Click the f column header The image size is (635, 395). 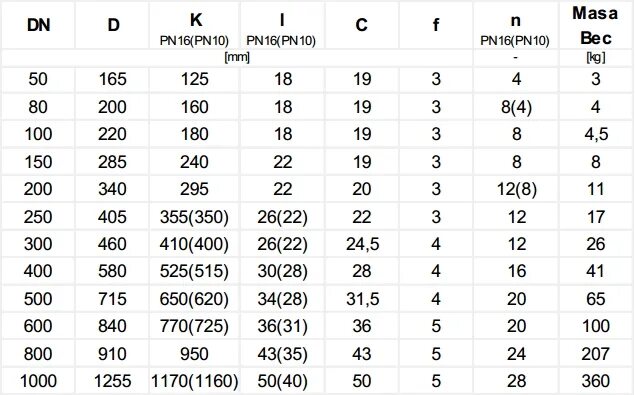(x=436, y=26)
